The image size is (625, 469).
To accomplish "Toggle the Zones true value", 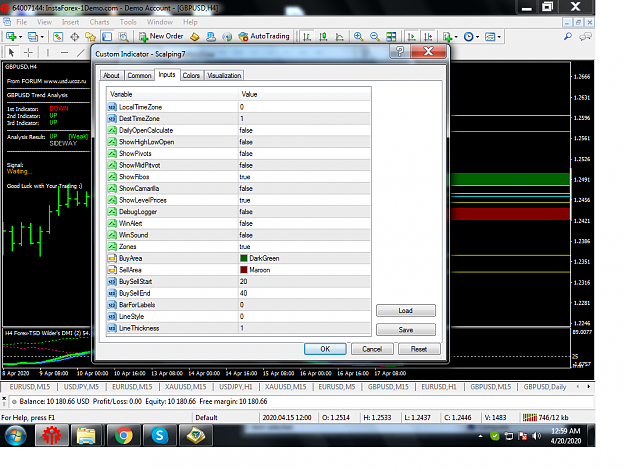I will (x=305, y=247).
